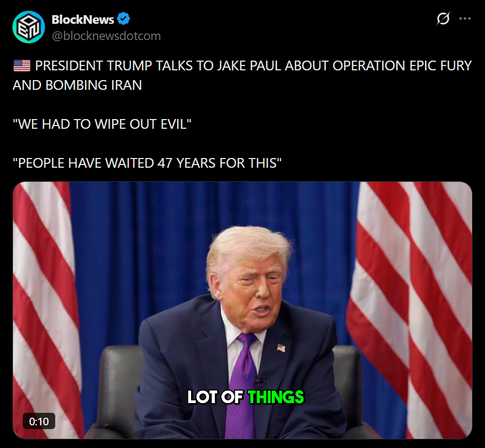Click the American flag on video's right side
Image resolution: width=485 pixels, height=448 pixels.
click(x=411, y=310)
